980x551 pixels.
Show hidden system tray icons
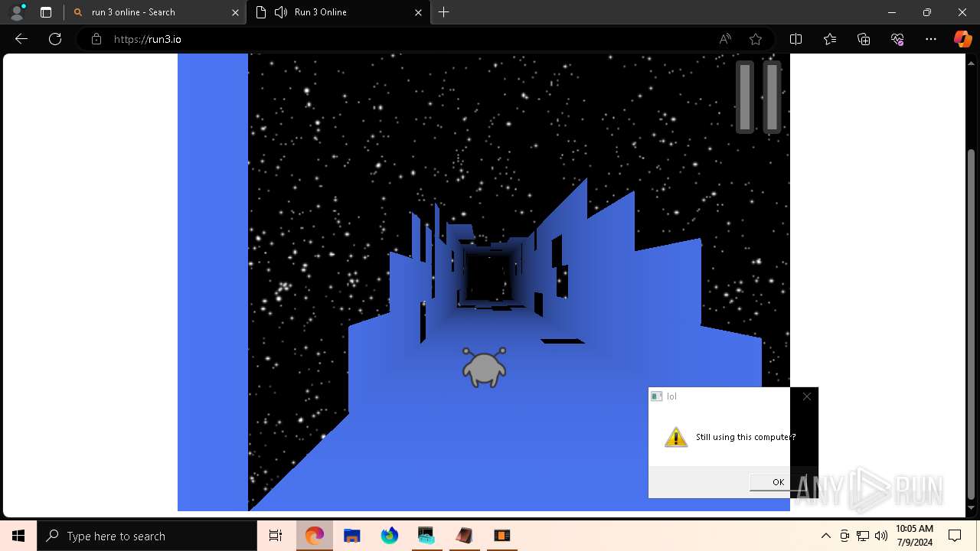825,536
